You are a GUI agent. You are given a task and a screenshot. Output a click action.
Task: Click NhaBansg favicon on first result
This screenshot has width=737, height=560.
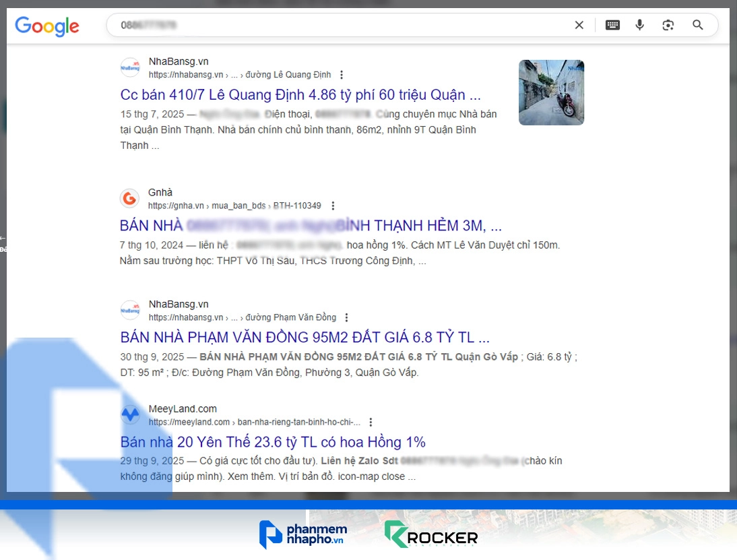(130, 67)
